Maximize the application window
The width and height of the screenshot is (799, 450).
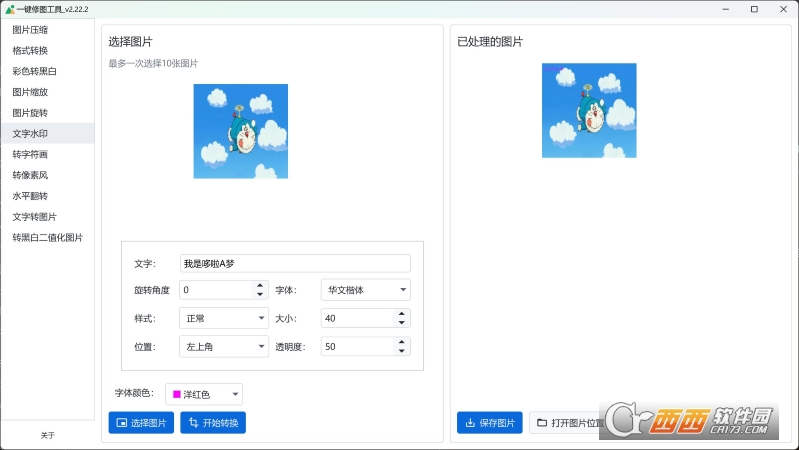coord(754,9)
